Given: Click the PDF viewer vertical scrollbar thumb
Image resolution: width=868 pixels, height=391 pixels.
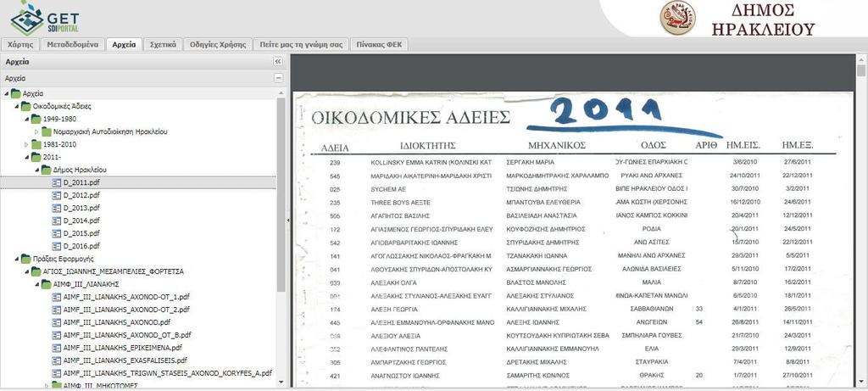Looking at the screenshot, I should tap(861, 70).
